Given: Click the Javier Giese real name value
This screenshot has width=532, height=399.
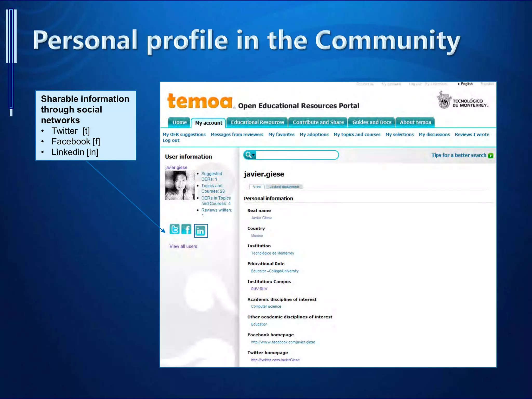Looking at the screenshot, I should coord(261,218).
